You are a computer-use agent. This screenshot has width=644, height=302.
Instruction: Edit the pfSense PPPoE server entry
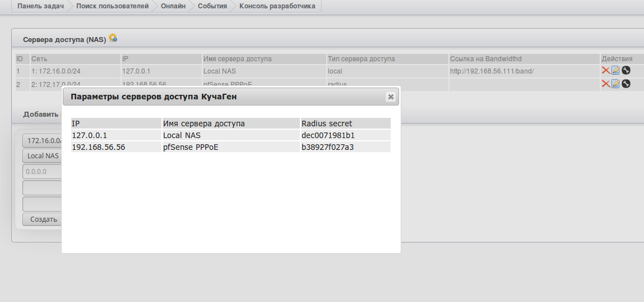click(x=615, y=84)
